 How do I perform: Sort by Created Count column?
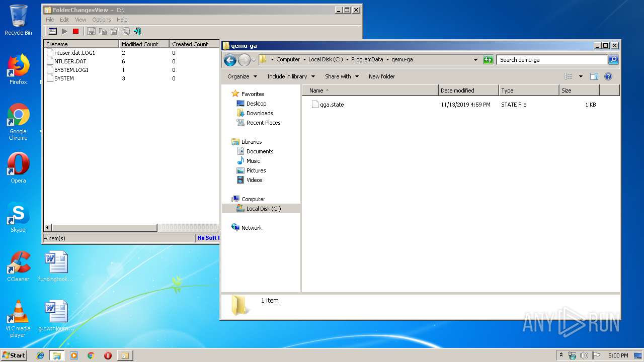(x=194, y=44)
